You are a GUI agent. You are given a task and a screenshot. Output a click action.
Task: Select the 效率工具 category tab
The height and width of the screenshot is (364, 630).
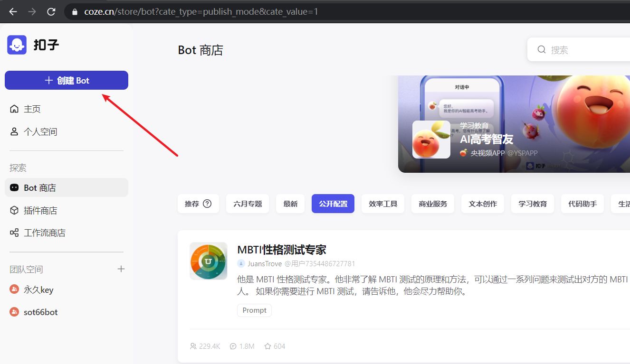pyautogui.click(x=383, y=204)
